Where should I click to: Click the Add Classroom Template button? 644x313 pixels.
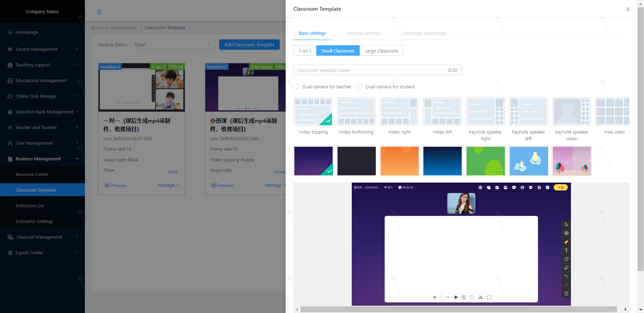(x=249, y=45)
